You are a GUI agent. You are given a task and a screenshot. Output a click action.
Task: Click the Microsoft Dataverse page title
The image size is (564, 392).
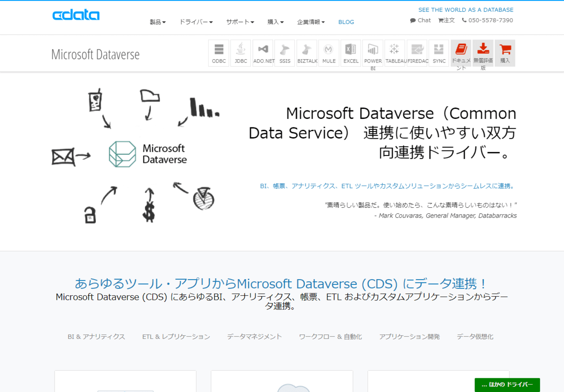pyautogui.click(x=95, y=55)
